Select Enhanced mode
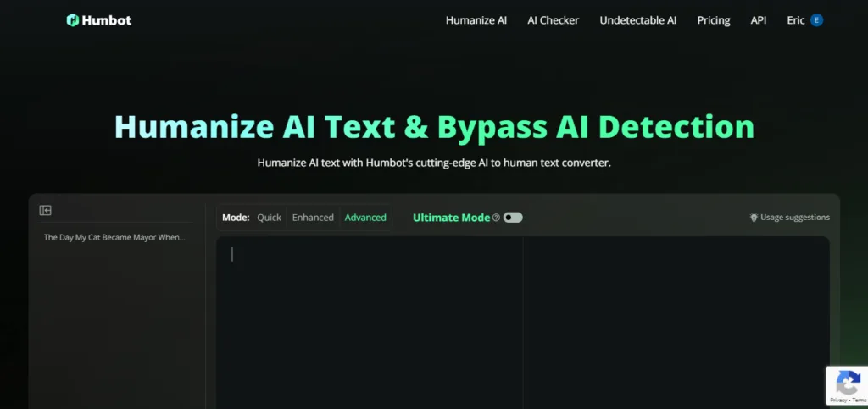The width and height of the screenshot is (868, 409). tap(313, 218)
